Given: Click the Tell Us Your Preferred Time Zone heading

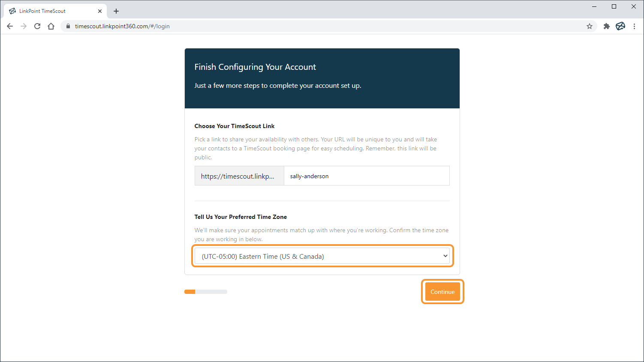Looking at the screenshot, I should [x=241, y=217].
